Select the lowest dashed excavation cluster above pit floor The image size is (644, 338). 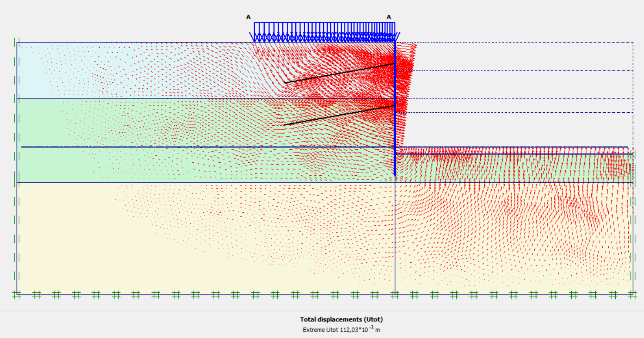click(x=523, y=130)
